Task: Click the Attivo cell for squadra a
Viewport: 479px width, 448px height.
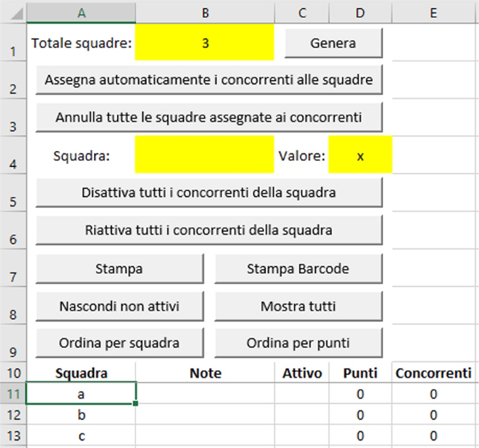Action: [x=302, y=394]
